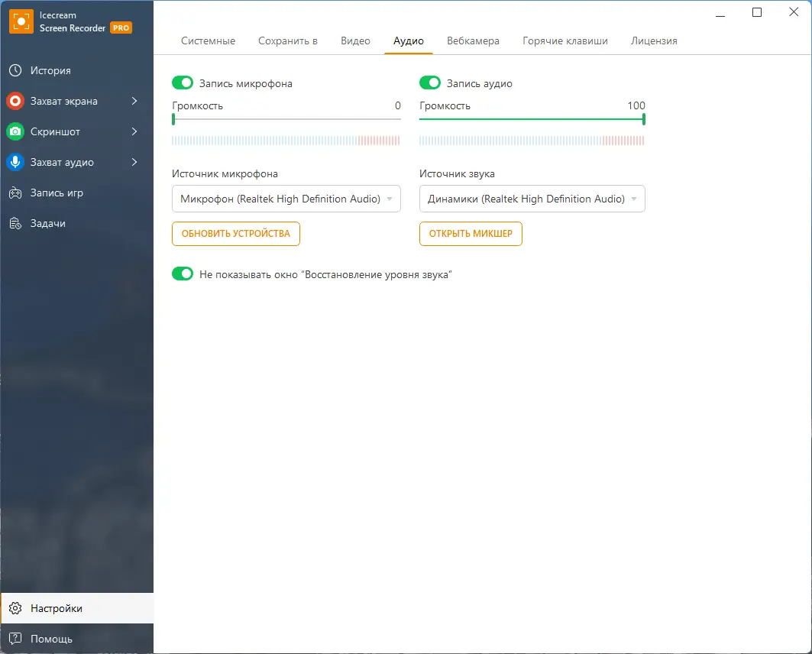This screenshot has height=654, width=812.
Task: Click the blue Захват аудио microphone icon
Action: point(15,162)
